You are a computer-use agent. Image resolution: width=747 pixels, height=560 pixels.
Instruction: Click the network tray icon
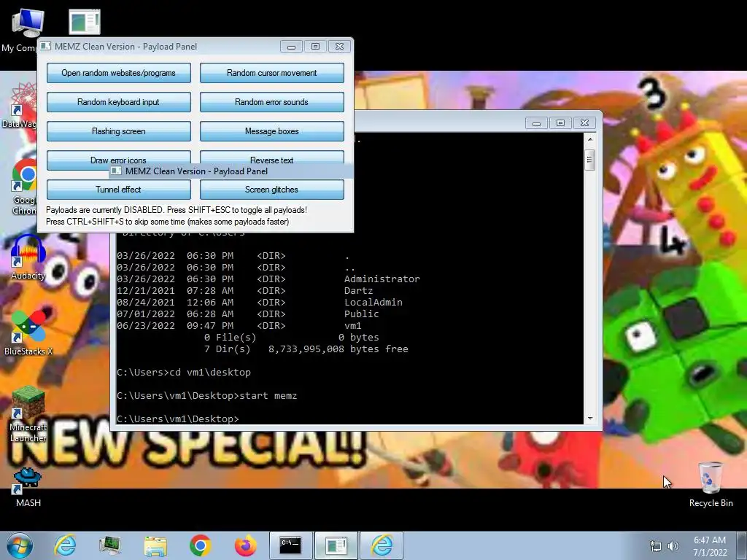coord(656,546)
